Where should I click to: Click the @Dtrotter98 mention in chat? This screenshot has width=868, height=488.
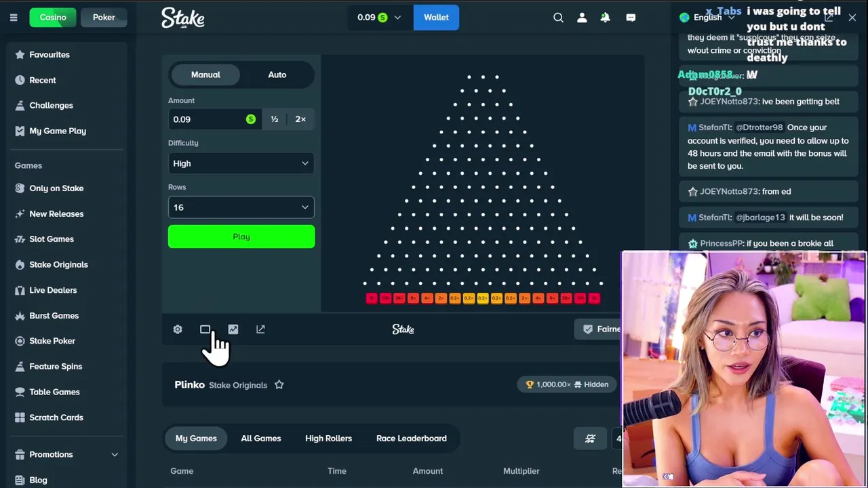pos(759,127)
